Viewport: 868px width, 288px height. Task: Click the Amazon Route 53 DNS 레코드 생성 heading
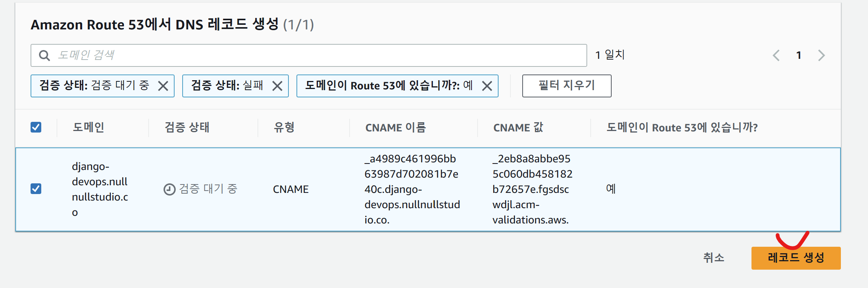tap(172, 24)
